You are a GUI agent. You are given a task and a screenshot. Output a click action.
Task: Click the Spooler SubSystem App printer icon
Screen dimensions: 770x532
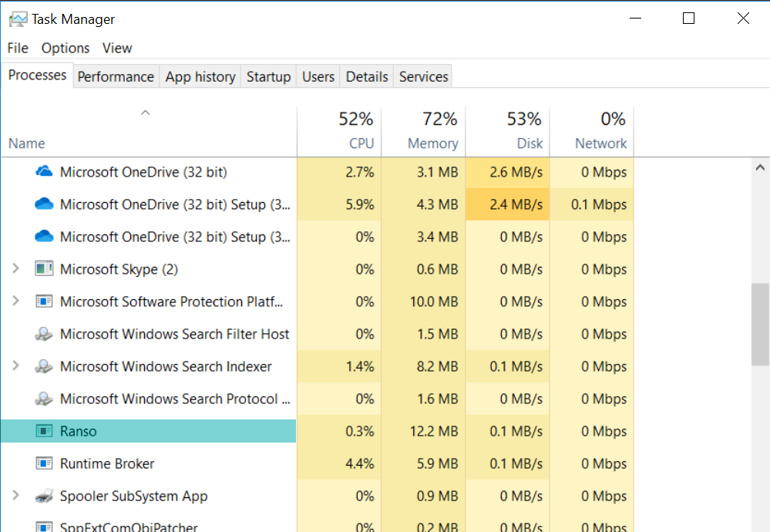44,496
